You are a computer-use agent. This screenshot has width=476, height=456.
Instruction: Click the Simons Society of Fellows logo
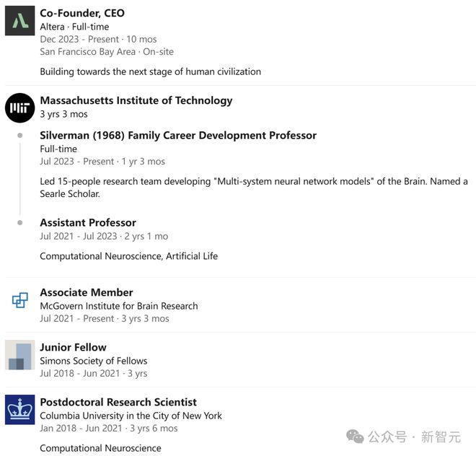coord(19,355)
